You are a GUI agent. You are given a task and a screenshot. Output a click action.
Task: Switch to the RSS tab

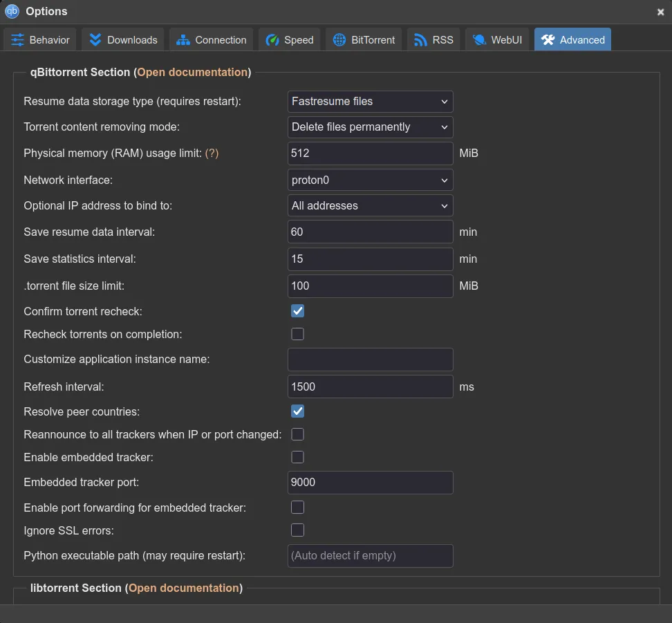[x=433, y=40]
